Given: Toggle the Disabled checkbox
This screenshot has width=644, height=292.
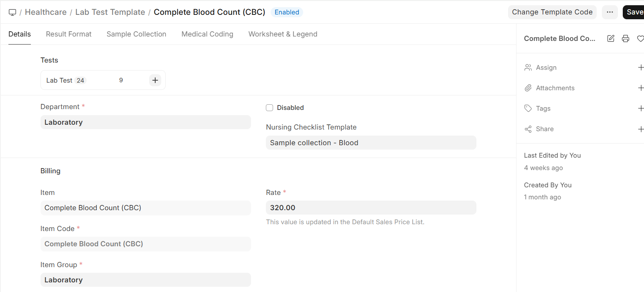Looking at the screenshot, I should click(x=269, y=107).
